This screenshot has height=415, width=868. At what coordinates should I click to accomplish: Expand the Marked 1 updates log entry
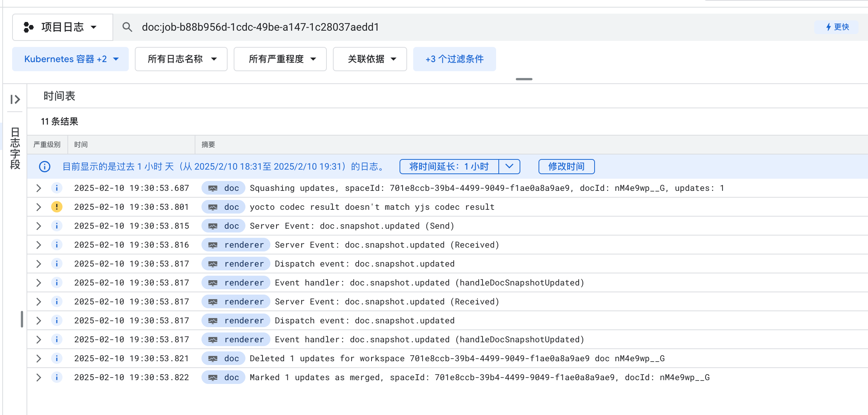[x=39, y=377]
